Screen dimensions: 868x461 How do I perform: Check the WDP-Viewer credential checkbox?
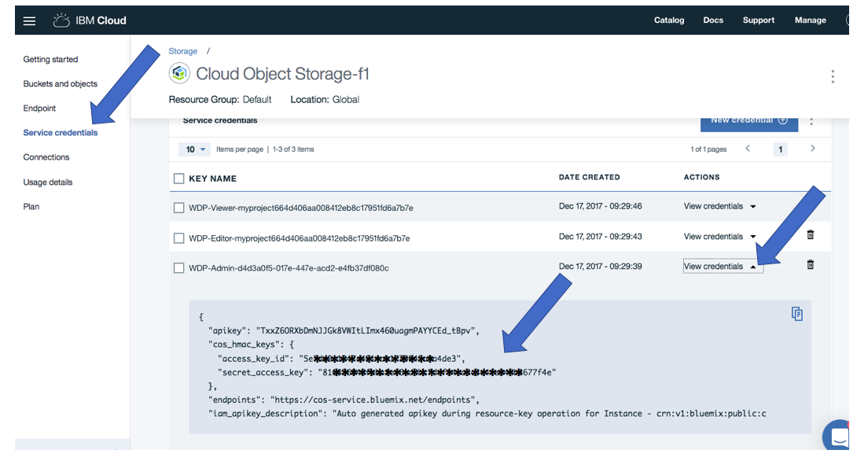(178, 208)
